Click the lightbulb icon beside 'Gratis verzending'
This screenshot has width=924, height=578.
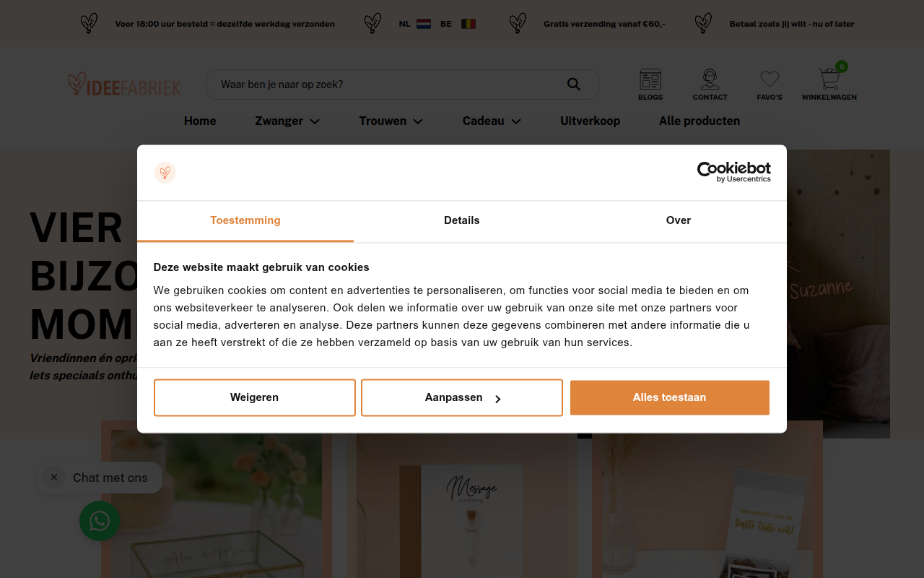[x=518, y=23]
